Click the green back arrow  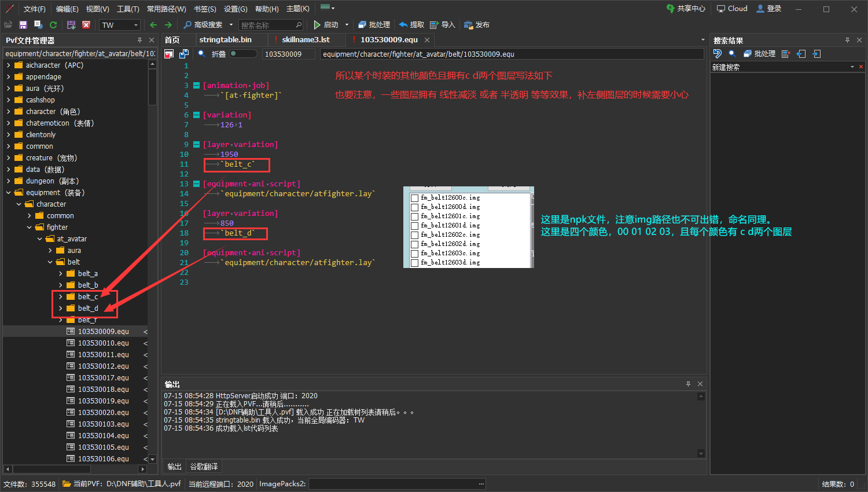tap(153, 25)
